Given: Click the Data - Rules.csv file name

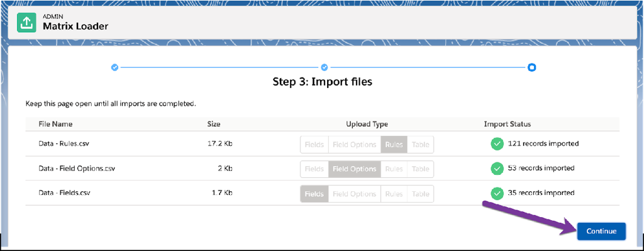Looking at the screenshot, I should tap(64, 144).
